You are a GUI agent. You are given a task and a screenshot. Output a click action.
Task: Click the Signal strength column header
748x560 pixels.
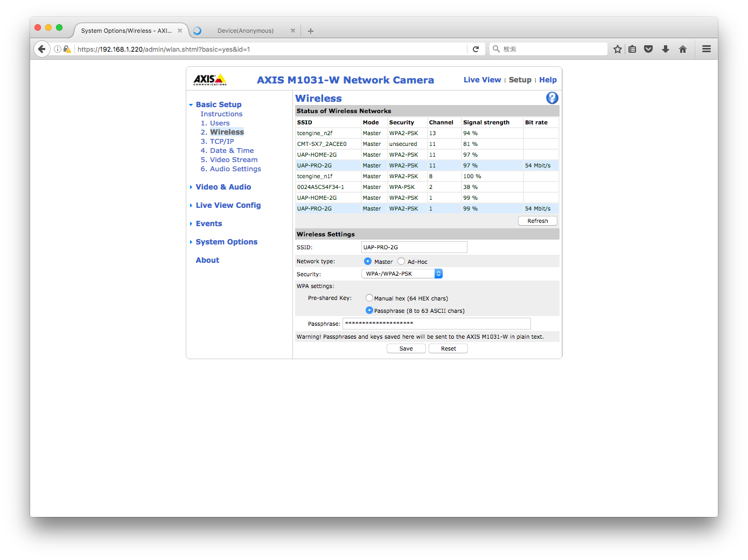pos(486,122)
